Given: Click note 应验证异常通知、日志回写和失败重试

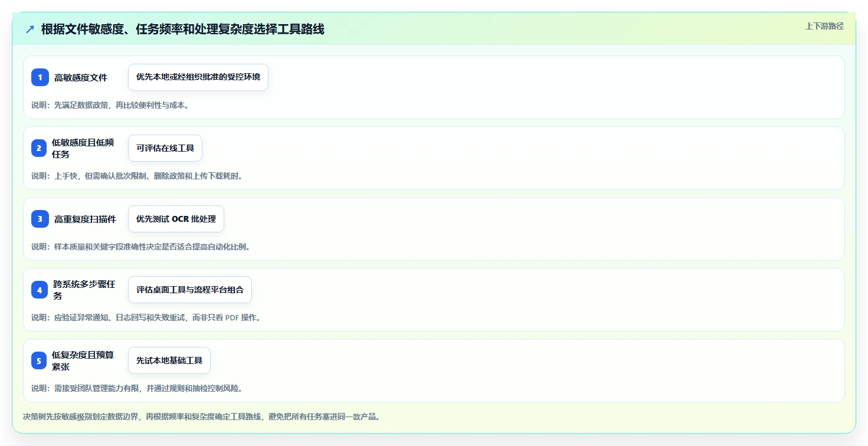Looking at the screenshot, I should point(146,317).
